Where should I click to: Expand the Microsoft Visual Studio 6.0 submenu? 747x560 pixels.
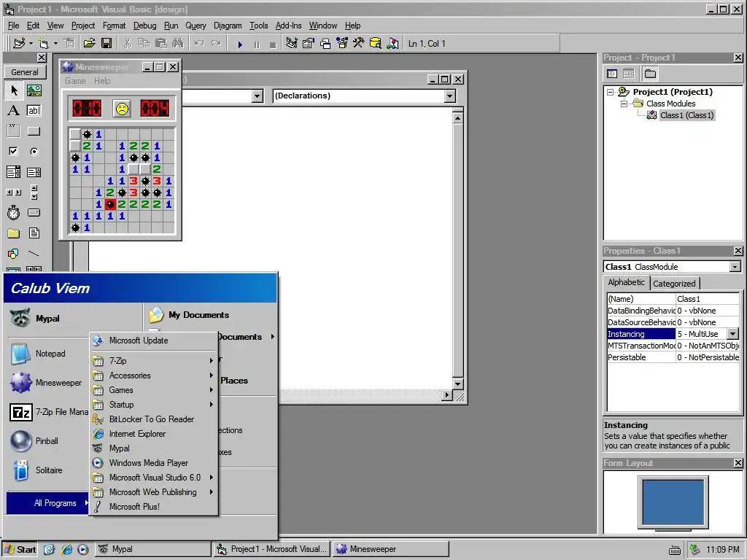click(154, 478)
